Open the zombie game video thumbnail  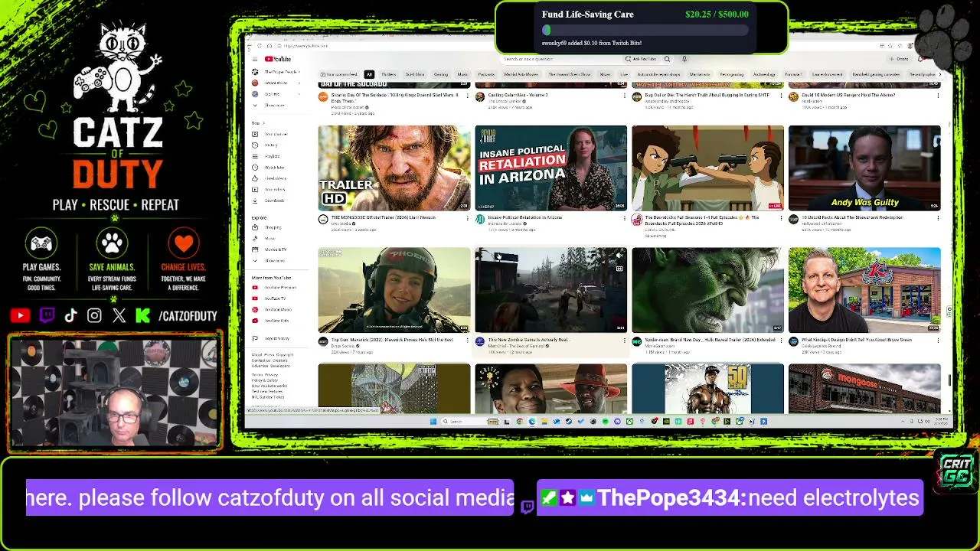coord(551,290)
